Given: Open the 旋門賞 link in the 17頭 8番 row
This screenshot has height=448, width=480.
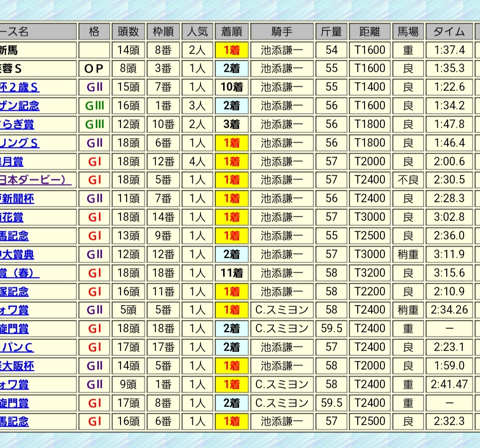Looking at the screenshot, I should click(x=14, y=403).
